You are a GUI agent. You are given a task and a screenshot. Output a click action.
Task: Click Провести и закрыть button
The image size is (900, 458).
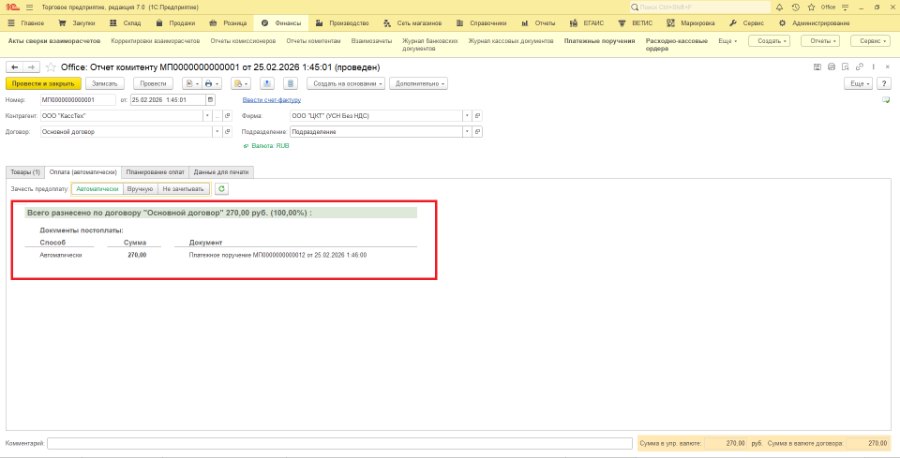point(44,84)
